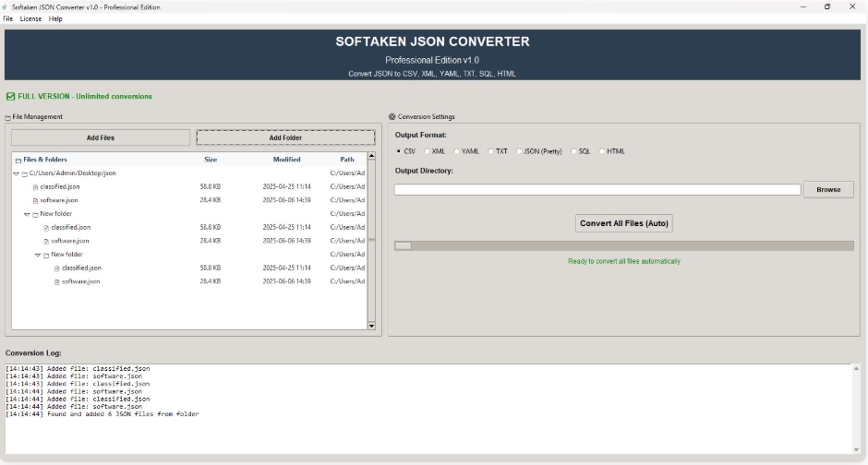
Task: Click the file icon of the top classified.json
Action: pyautogui.click(x=35, y=187)
